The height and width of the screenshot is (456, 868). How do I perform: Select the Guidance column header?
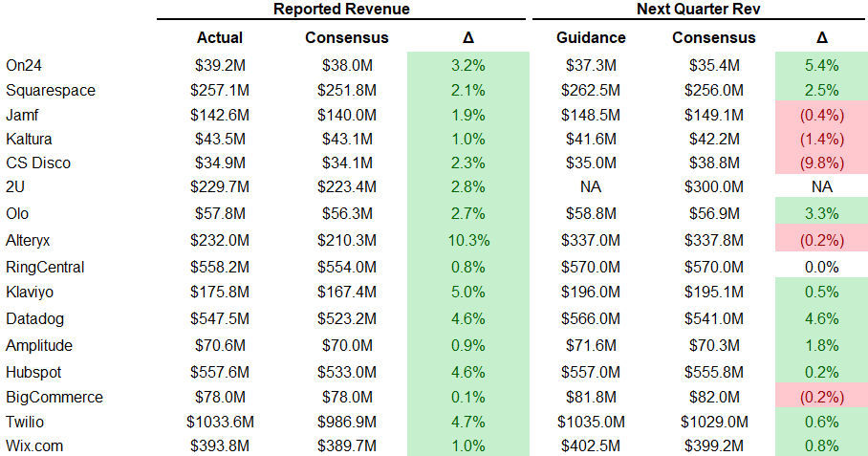coord(591,37)
